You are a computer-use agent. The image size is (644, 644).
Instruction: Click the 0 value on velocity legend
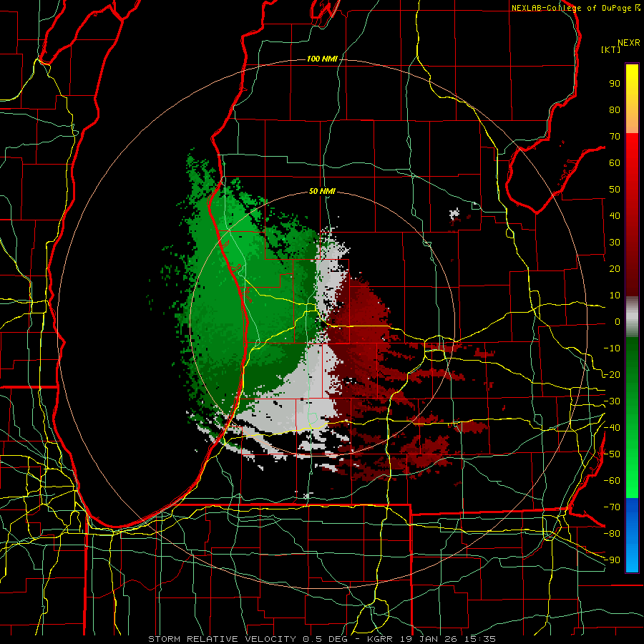click(x=618, y=322)
